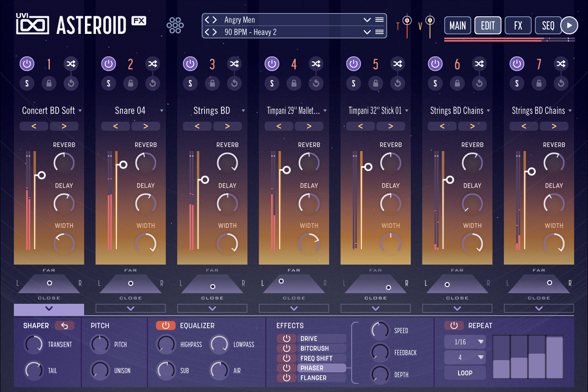This screenshot has height=392, width=588.
Task: Start playback with the play button
Action: tap(569, 25)
